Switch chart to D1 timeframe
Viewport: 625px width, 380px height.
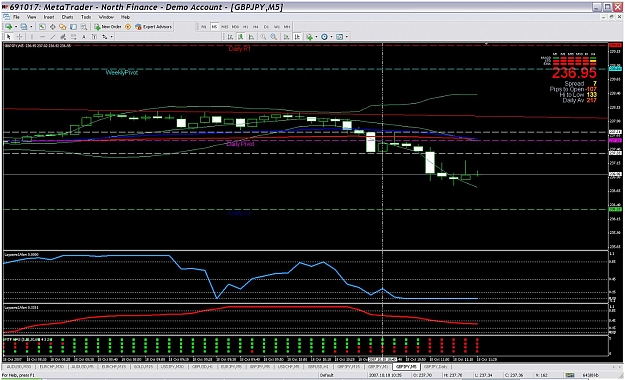point(266,27)
